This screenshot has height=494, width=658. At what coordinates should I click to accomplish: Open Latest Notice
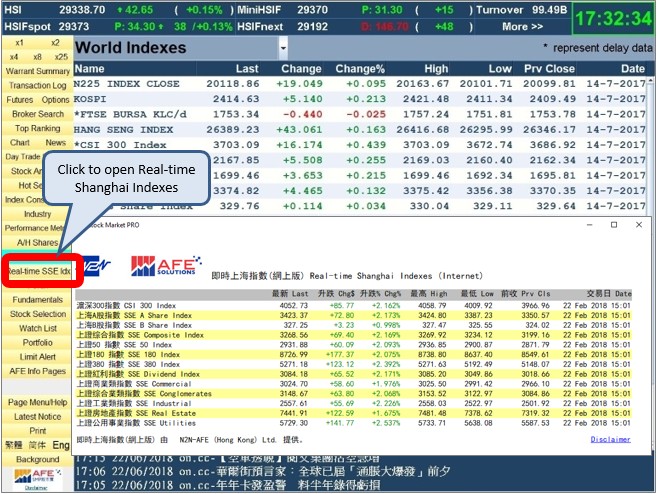(x=37, y=416)
